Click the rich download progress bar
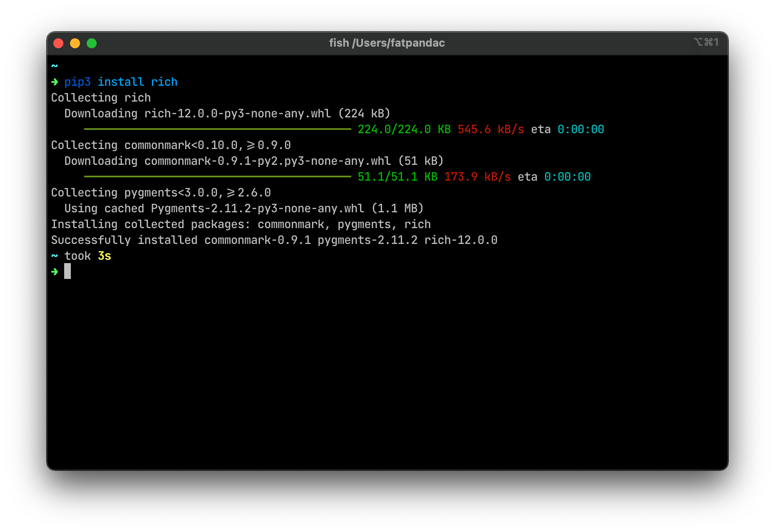This screenshot has width=775, height=532. pos(217,129)
